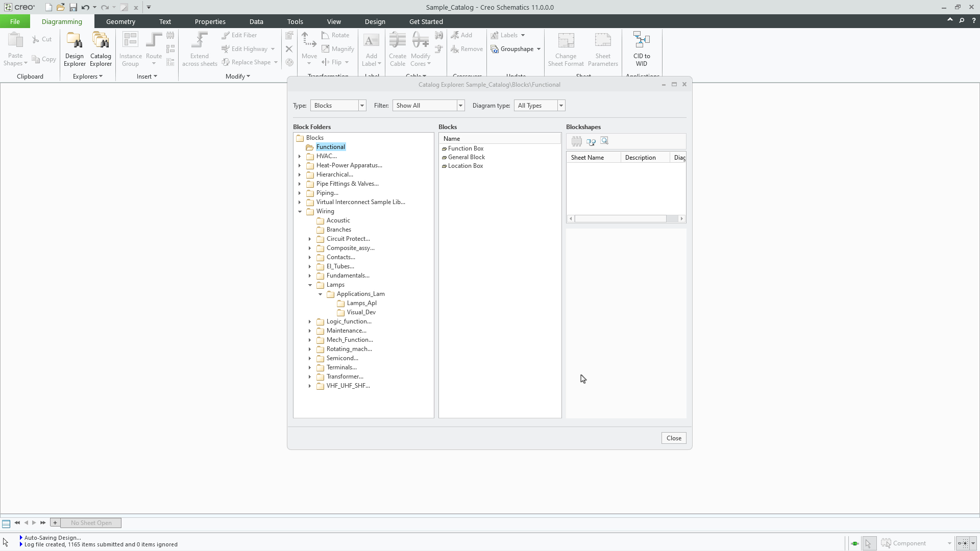The image size is (980, 551).
Task: Click the Save icon in quick access toolbar
Action: [x=73, y=7]
